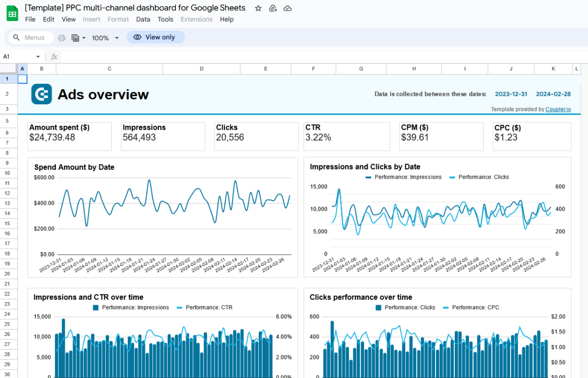588x378 pixels.
Task: Open the move document dialog
Action: click(273, 8)
